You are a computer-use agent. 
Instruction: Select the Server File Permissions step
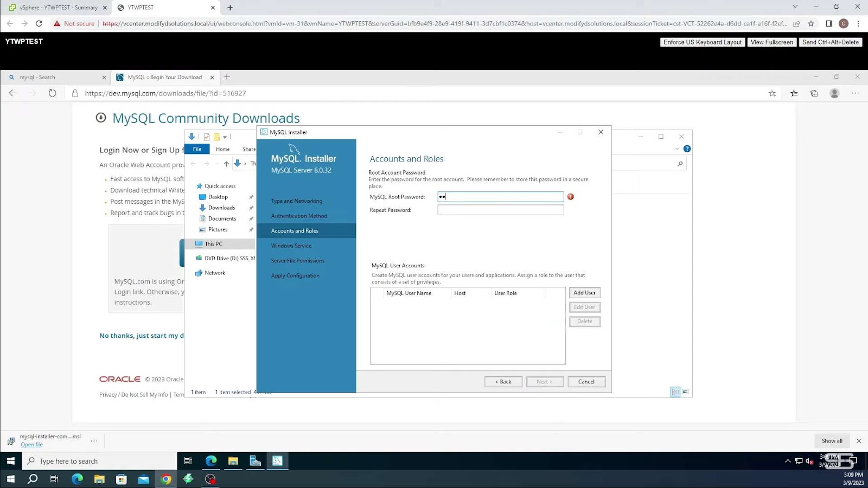click(x=298, y=261)
